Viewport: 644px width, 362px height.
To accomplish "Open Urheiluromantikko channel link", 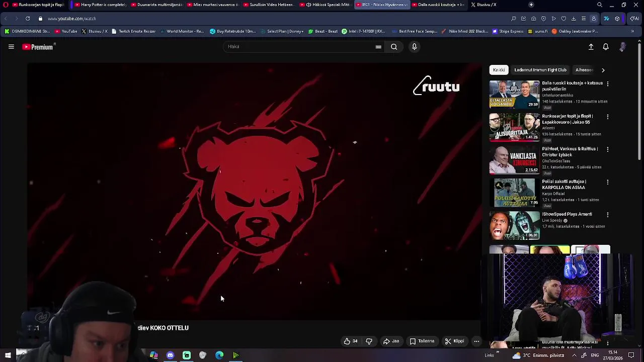I will [557, 95].
